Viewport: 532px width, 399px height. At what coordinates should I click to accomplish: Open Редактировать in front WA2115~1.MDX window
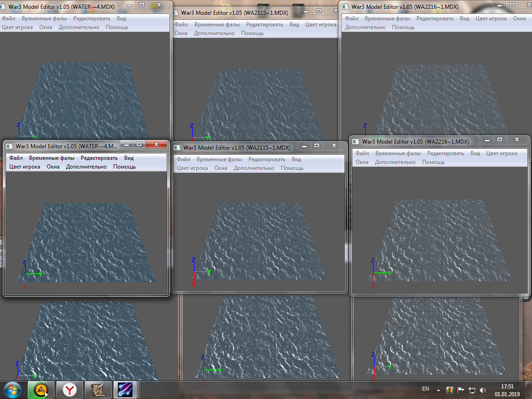[266, 159]
